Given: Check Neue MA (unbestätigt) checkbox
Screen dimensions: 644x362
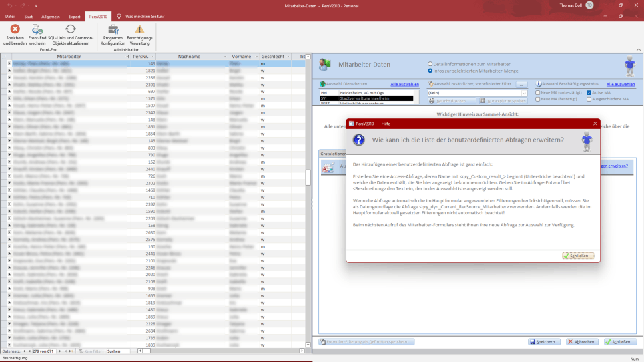Looking at the screenshot, I should tap(538, 93).
